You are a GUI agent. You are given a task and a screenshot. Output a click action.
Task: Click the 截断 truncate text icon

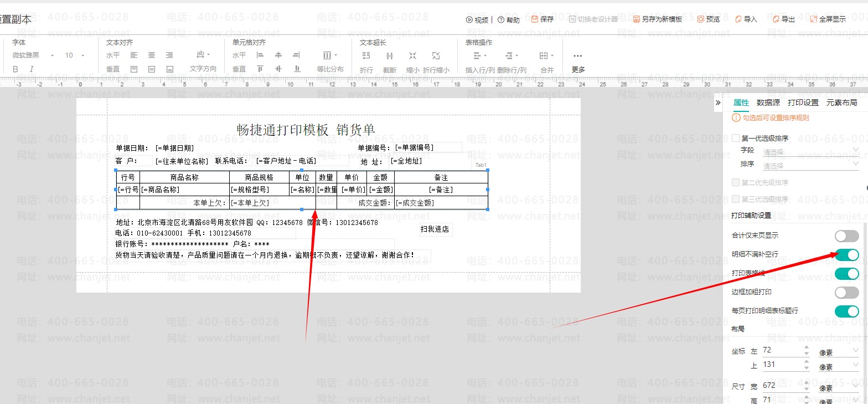tap(390, 56)
